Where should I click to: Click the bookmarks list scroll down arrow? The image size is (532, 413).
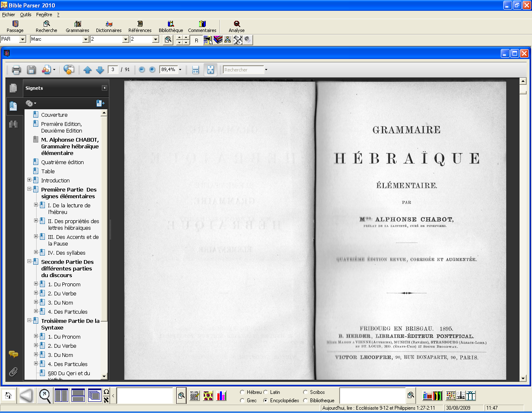104,376
